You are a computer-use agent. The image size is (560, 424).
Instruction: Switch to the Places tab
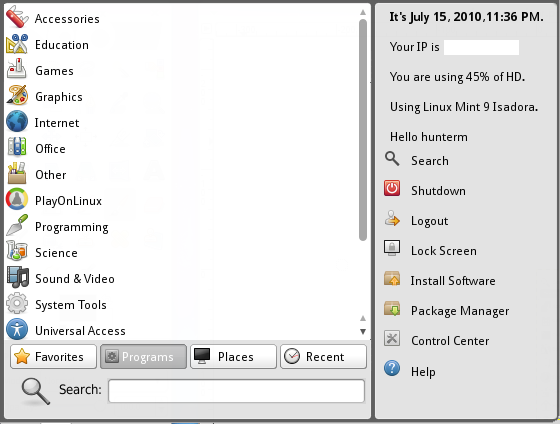[233, 356]
